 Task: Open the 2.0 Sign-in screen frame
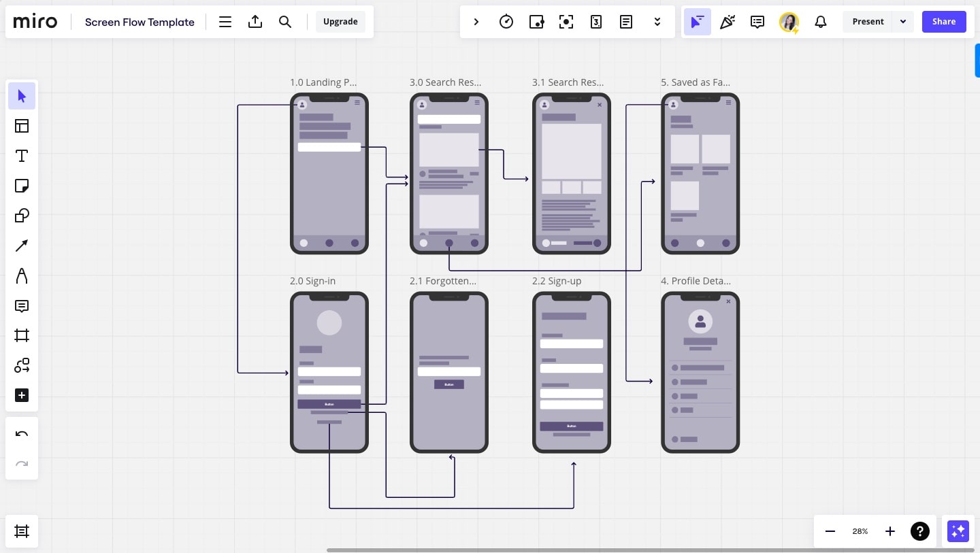(312, 281)
